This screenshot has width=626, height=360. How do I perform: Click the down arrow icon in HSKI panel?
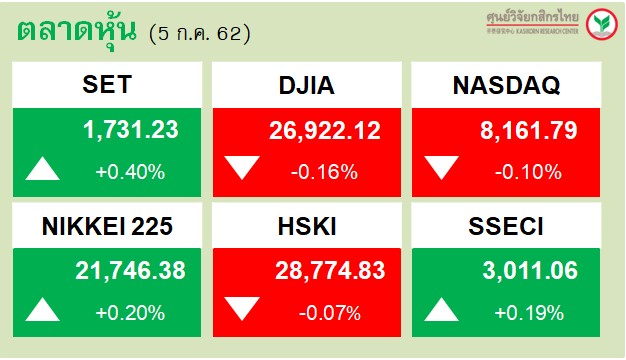click(x=242, y=309)
